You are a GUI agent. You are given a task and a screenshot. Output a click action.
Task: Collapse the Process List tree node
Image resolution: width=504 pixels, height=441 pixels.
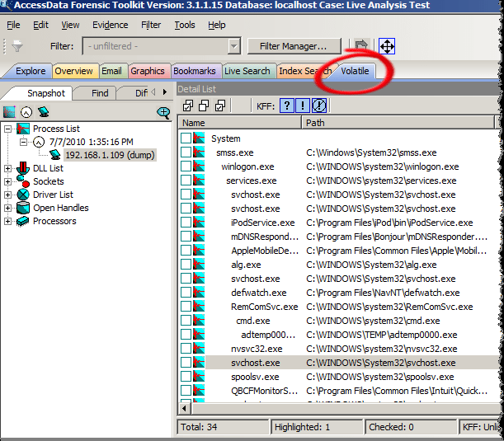[8, 129]
